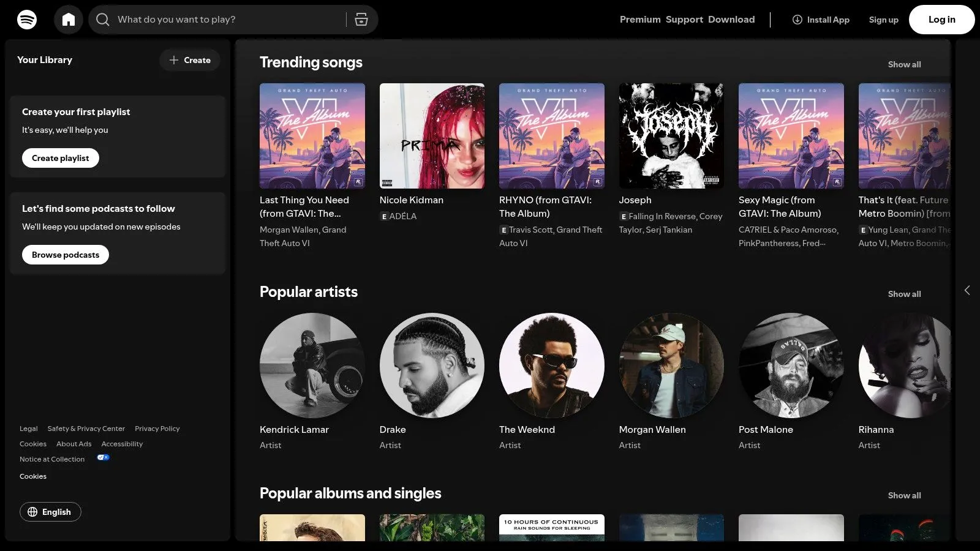The height and width of the screenshot is (551, 980).
Task: Click the Serj Tankian artist credit
Action: pyautogui.click(x=669, y=230)
